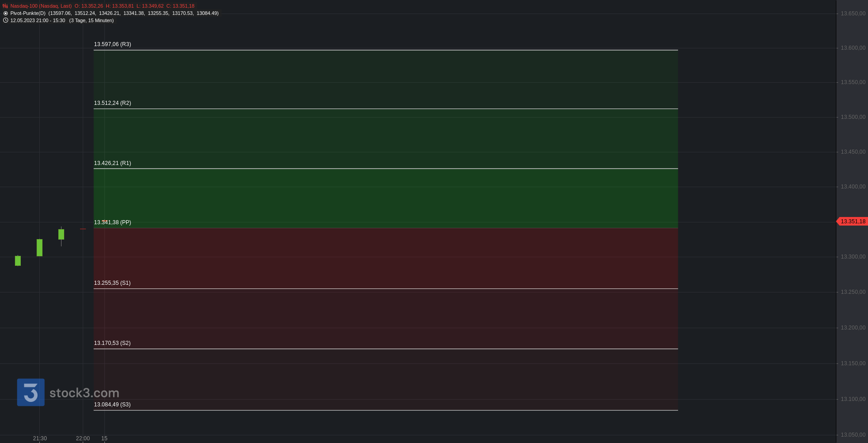Open the Pivot-Punkte(D) indicator label
868x443 pixels.
pyautogui.click(x=28, y=13)
